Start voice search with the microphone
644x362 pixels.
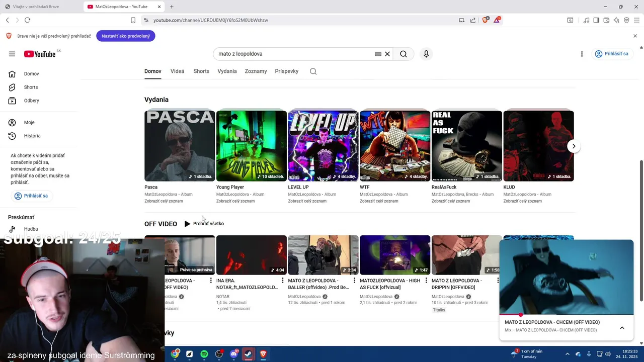426,54
